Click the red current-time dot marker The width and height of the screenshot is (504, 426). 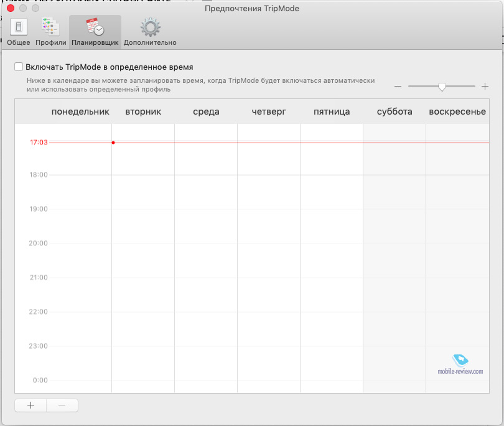click(113, 143)
